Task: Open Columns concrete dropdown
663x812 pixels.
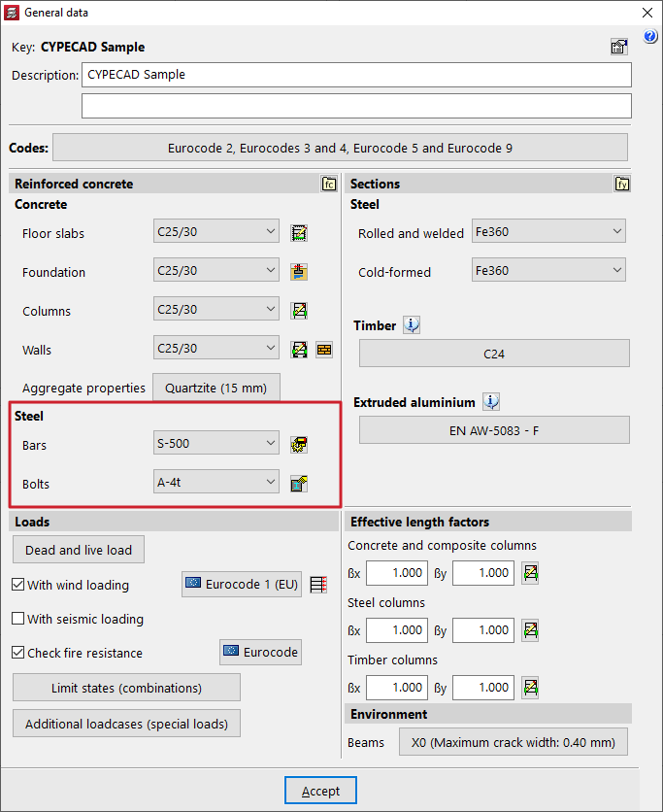Action: [x=216, y=309]
